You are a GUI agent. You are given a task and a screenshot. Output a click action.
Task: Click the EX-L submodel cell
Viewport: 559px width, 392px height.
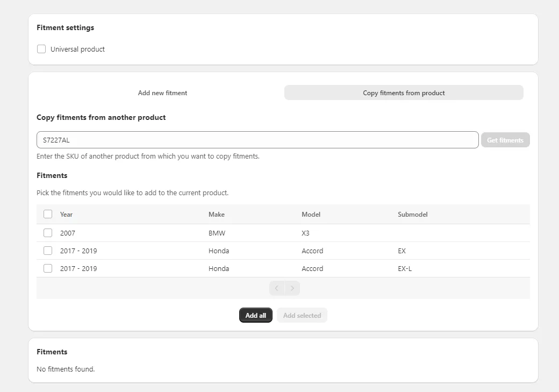point(405,268)
